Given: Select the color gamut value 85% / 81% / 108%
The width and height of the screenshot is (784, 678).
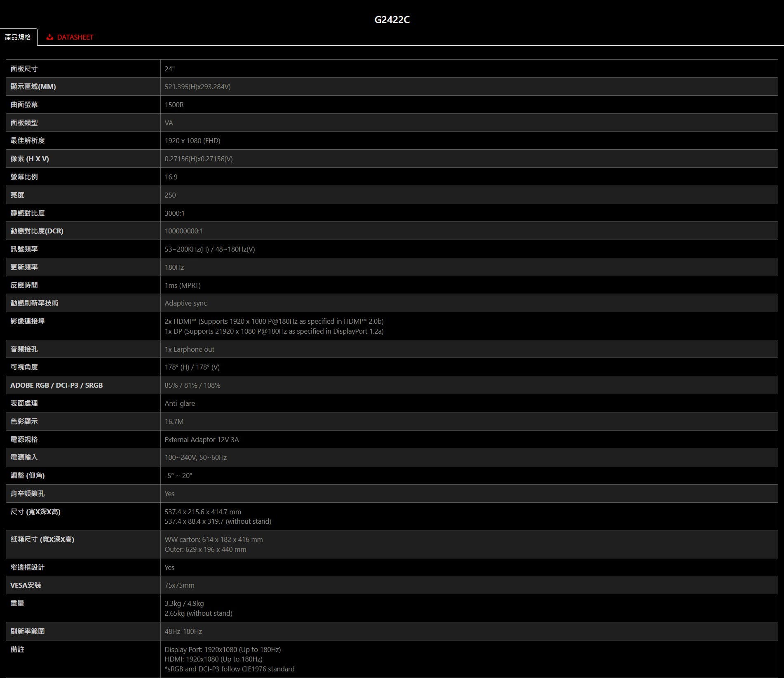Looking at the screenshot, I should 192,385.
